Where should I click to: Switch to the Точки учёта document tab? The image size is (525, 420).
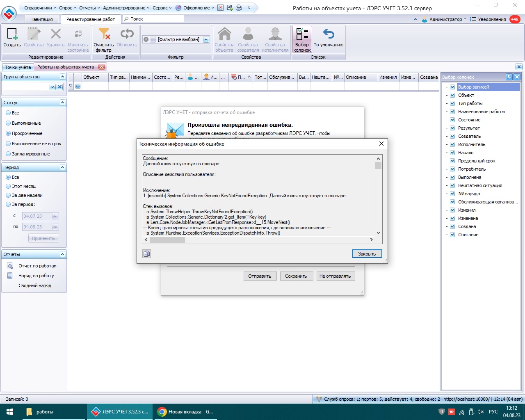[18, 67]
